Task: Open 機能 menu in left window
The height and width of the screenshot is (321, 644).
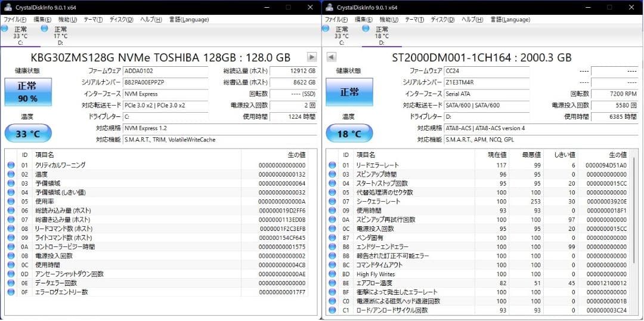Action: pos(68,19)
